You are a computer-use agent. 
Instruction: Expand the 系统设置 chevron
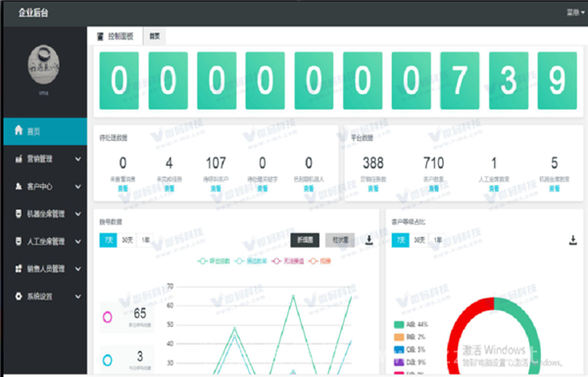click(78, 297)
